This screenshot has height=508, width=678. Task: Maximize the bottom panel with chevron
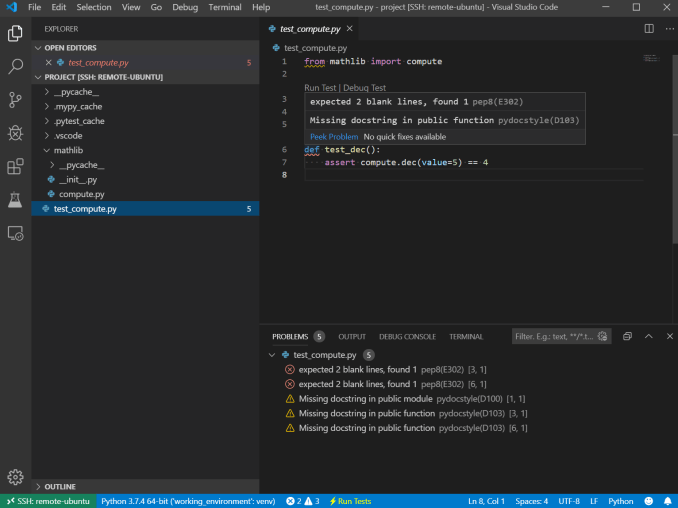pos(648,336)
